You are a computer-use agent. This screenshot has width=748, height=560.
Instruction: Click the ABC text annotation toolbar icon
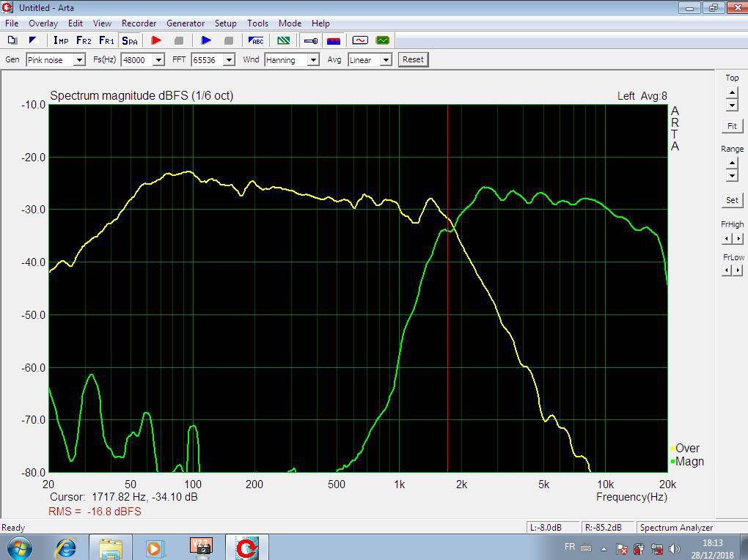pyautogui.click(x=256, y=40)
